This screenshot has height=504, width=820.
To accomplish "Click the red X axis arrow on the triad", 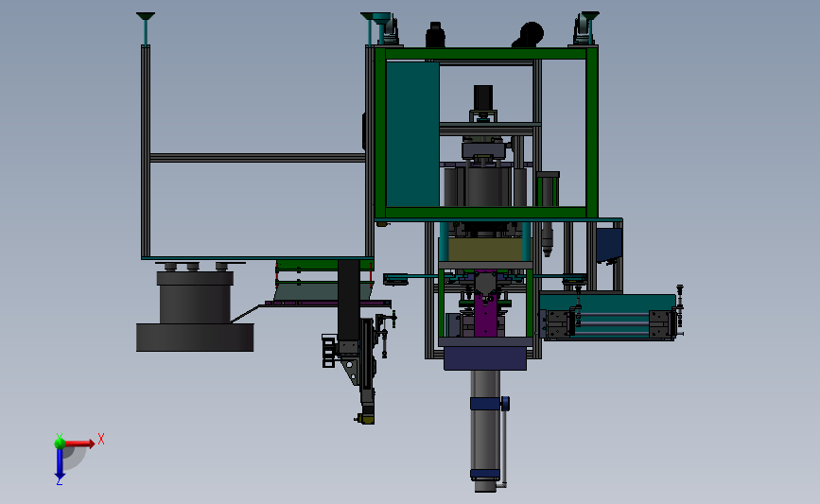I will point(80,443).
